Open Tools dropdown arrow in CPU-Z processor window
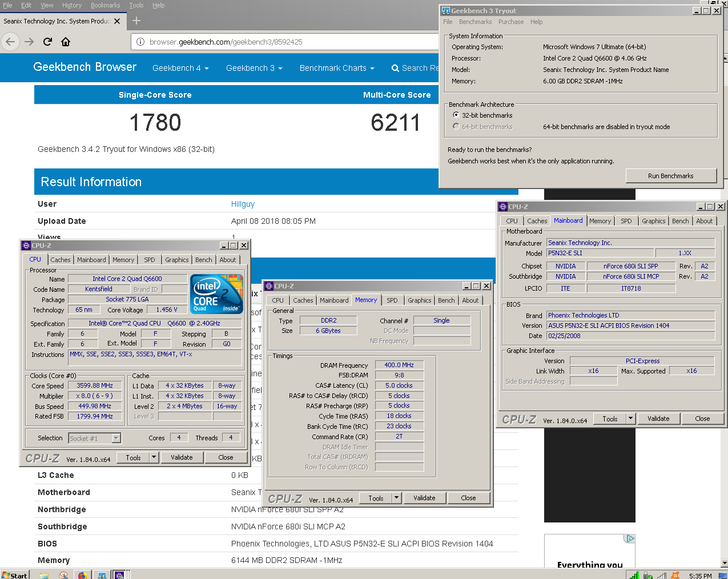728x579 pixels. (154, 457)
